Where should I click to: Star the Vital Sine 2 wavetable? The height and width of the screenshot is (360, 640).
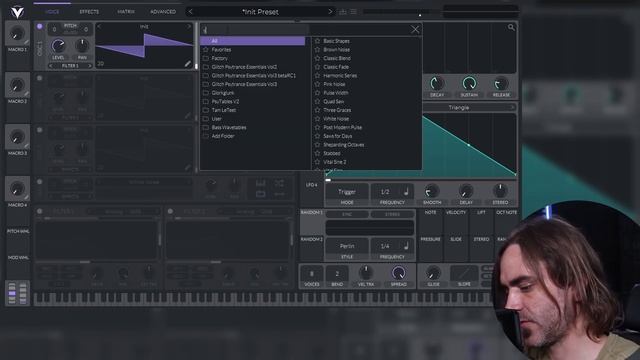317,162
